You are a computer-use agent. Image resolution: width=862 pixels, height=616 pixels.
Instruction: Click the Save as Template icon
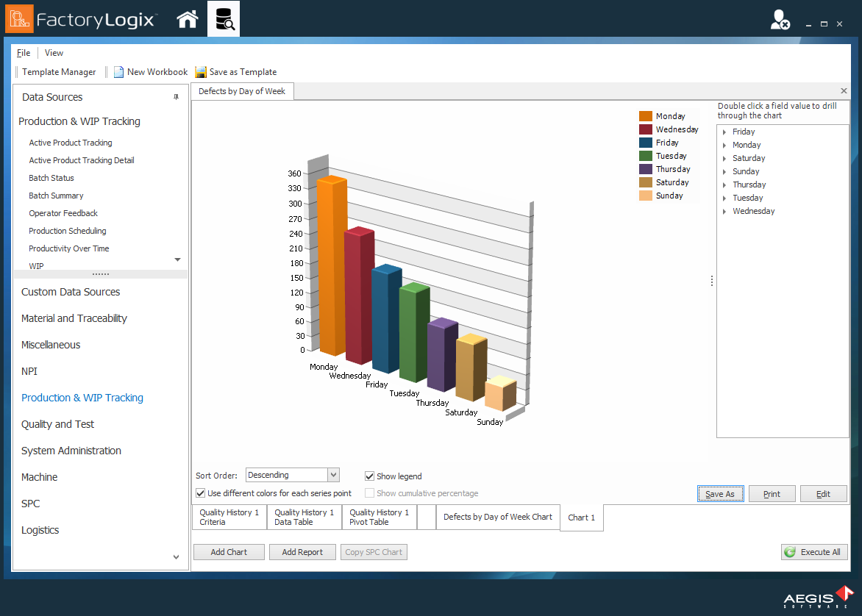click(x=200, y=72)
